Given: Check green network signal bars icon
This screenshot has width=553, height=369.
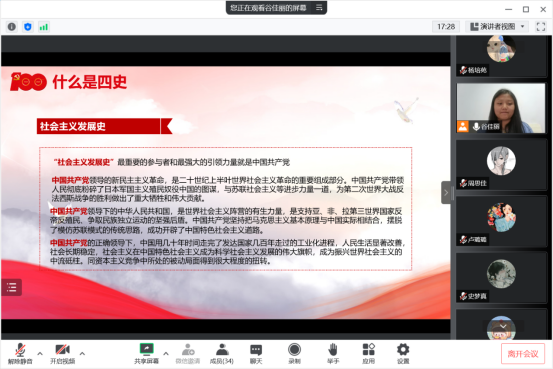Looking at the screenshot, I should [44, 26].
